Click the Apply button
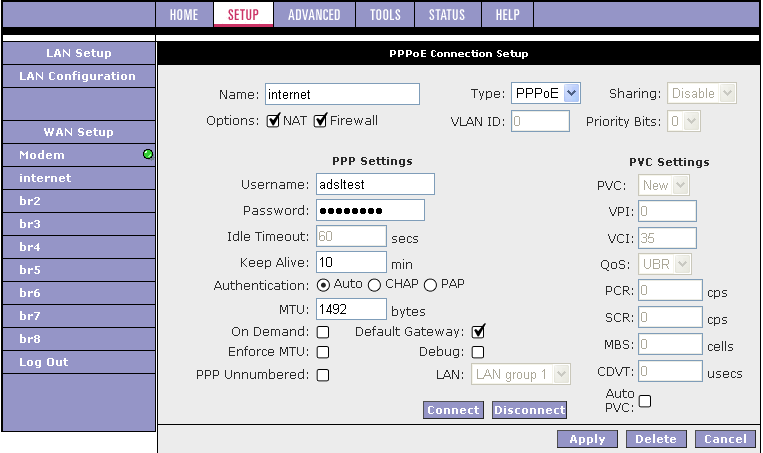This screenshot has height=453, width=763. point(587,439)
